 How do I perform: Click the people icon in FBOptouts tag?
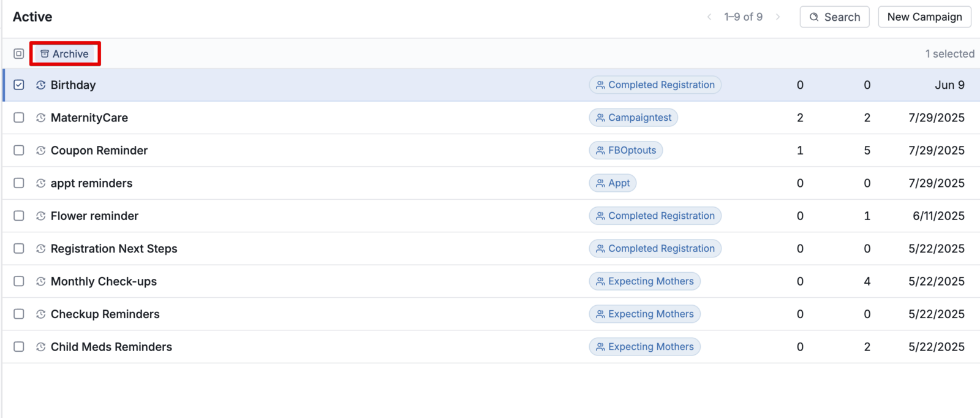coord(600,150)
